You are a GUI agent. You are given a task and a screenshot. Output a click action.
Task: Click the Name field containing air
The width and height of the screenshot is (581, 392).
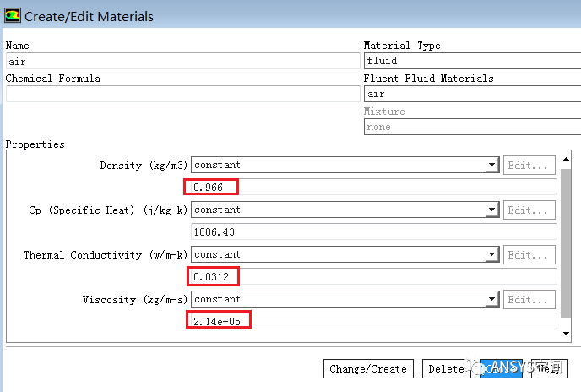182,61
